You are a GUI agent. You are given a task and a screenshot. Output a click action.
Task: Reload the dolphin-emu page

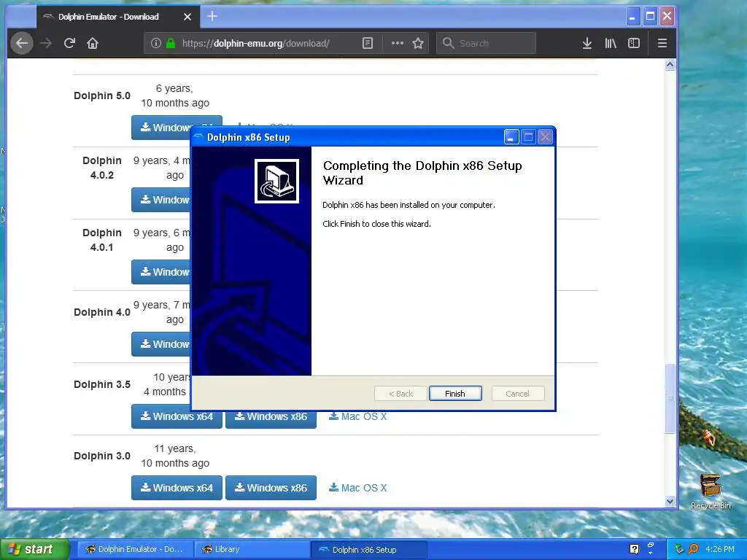69,43
